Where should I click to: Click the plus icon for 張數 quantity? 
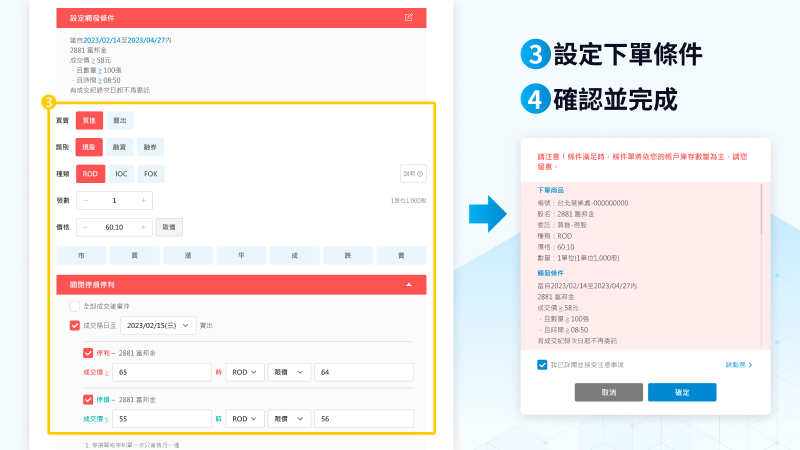pyautogui.click(x=145, y=201)
